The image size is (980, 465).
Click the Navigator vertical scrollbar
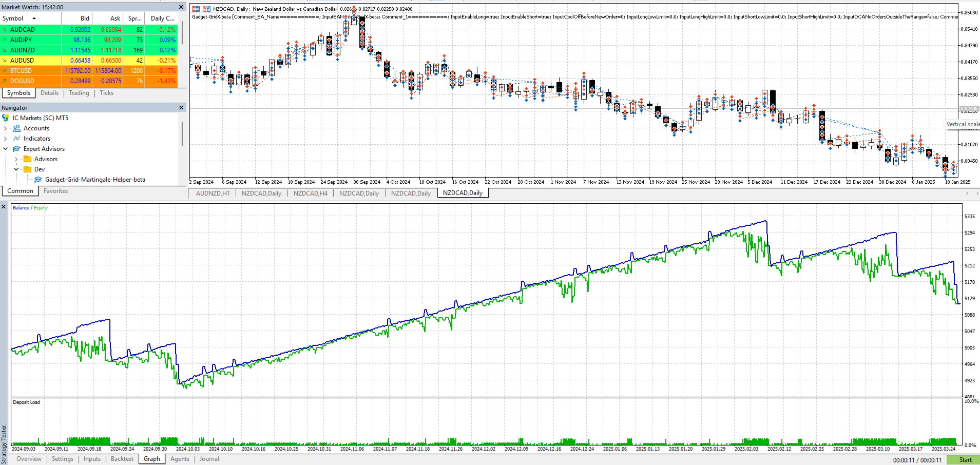coord(182,133)
